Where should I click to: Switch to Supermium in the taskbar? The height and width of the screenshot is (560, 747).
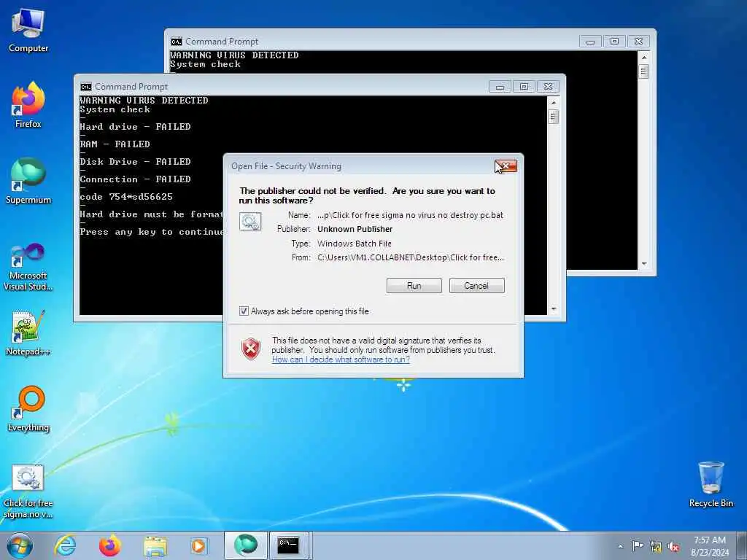tap(245, 545)
